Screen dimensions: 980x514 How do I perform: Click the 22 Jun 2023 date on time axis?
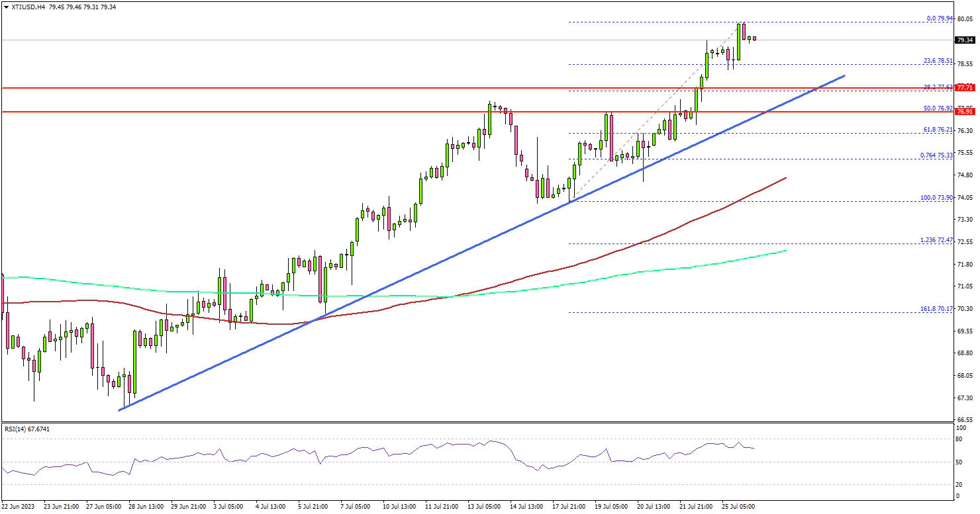click(x=19, y=506)
